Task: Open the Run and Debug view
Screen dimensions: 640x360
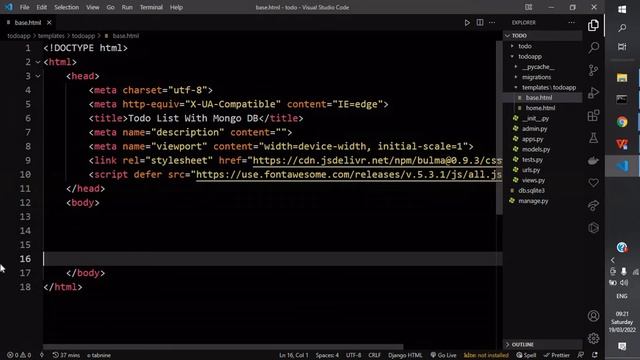Action: [593, 93]
